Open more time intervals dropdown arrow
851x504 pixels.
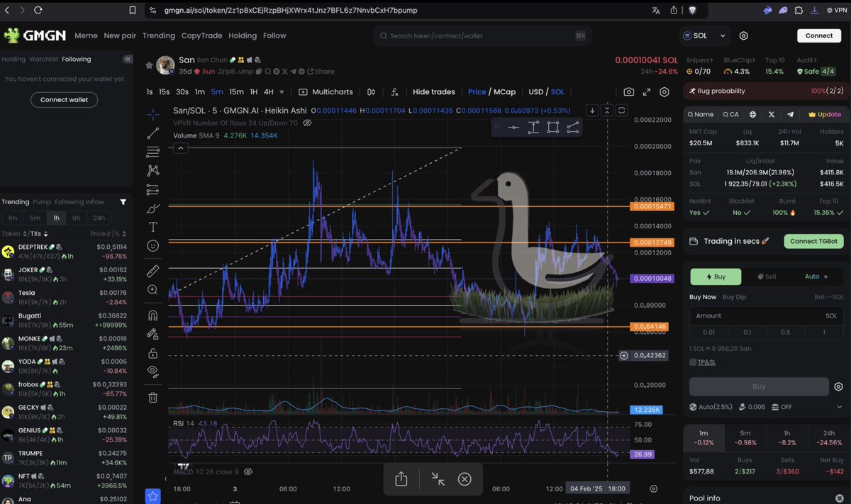coord(282,92)
